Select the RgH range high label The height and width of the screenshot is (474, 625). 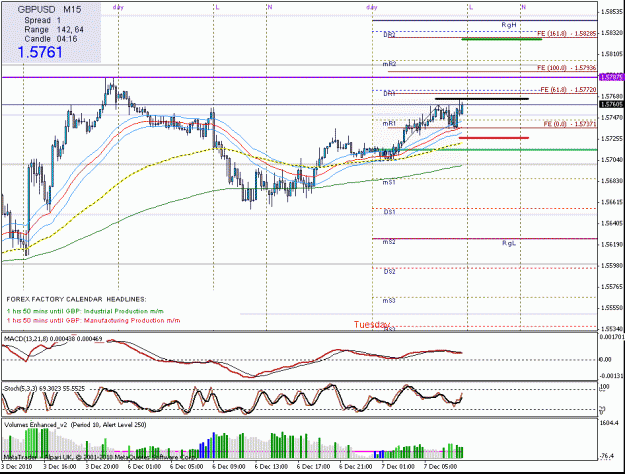pyautogui.click(x=509, y=25)
